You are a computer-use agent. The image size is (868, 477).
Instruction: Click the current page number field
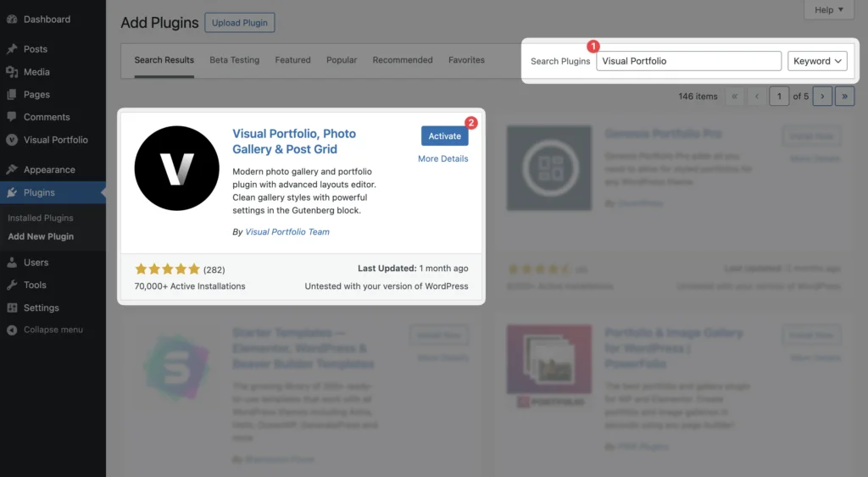click(779, 97)
